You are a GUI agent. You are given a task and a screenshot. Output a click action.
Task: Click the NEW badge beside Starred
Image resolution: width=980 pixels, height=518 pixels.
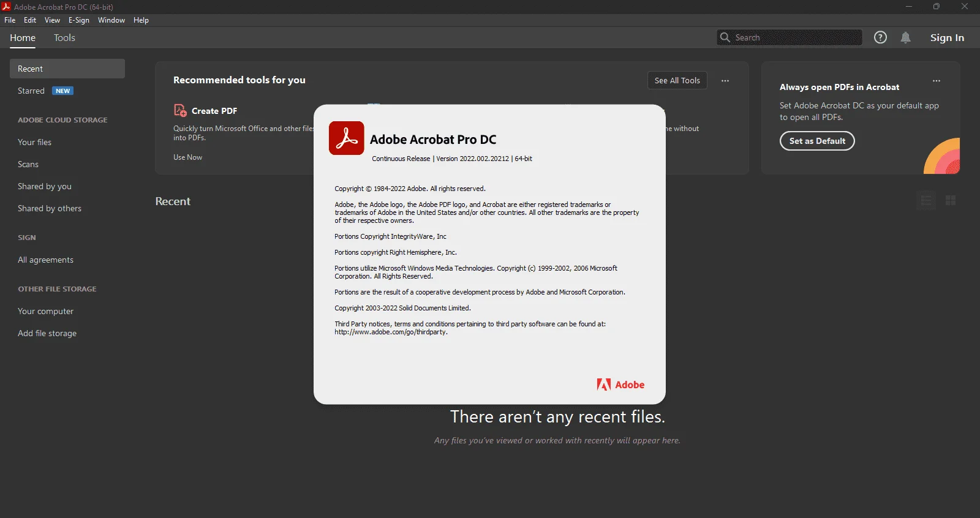tap(63, 91)
